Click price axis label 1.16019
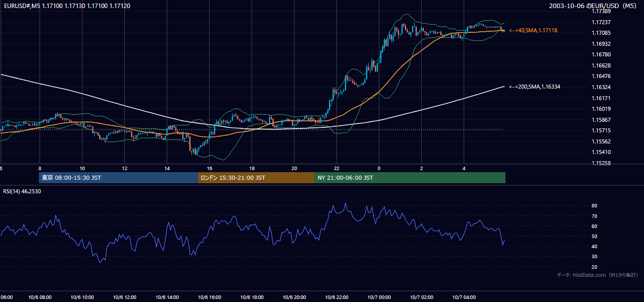 [x=601, y=109]
